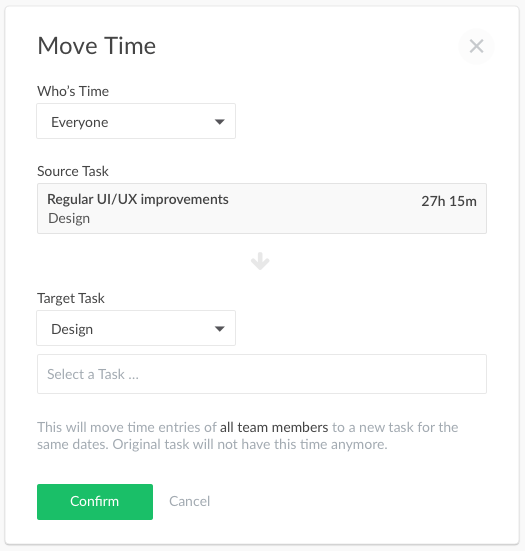Open the Target Task project dropdown showing Design
Viewport: 525px width, 551px height.
136,328
